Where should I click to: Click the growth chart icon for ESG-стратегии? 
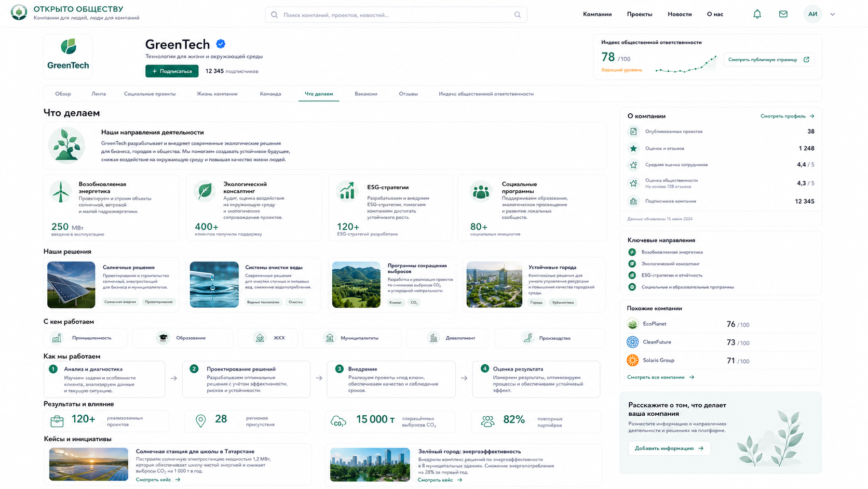[347, 191]
